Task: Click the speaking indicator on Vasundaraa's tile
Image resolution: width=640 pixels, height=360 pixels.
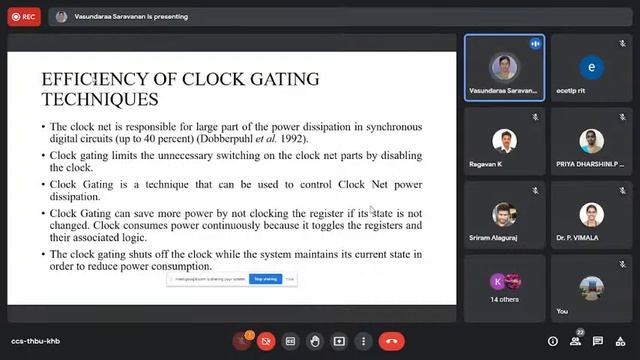Action: [536, 44]
